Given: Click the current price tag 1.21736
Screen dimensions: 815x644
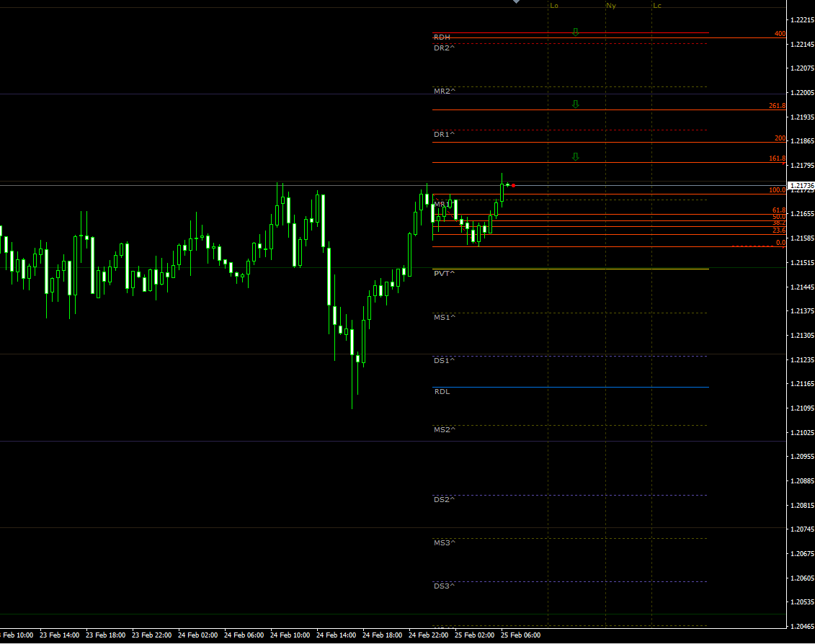Looking at the screenshot, I should (801, 186).
